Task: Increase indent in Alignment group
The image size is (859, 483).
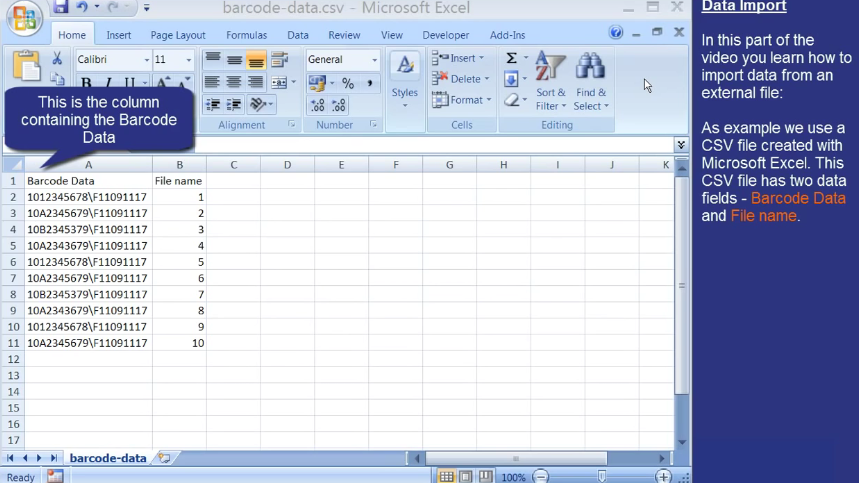Action: (234, 104)
